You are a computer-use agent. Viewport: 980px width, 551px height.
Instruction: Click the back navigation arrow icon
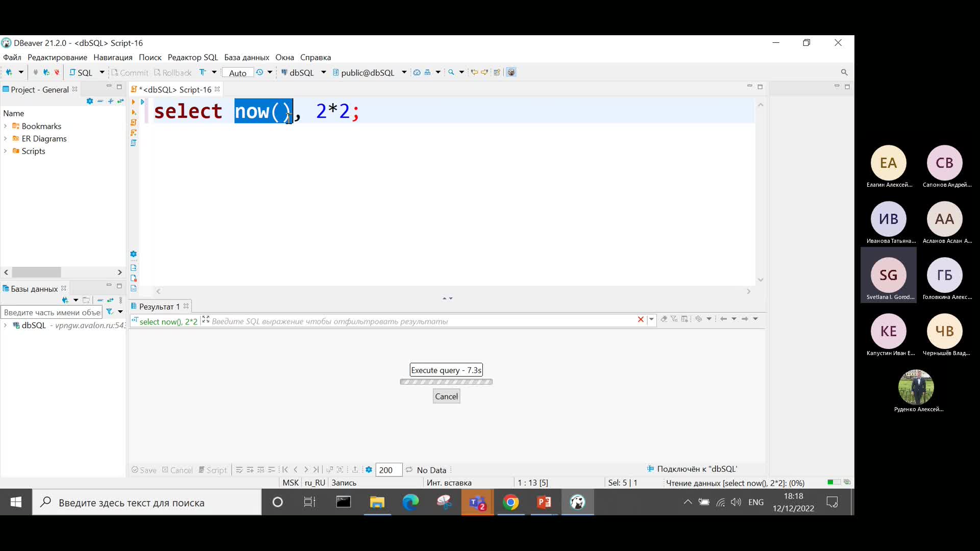click(x=474, y=72)
